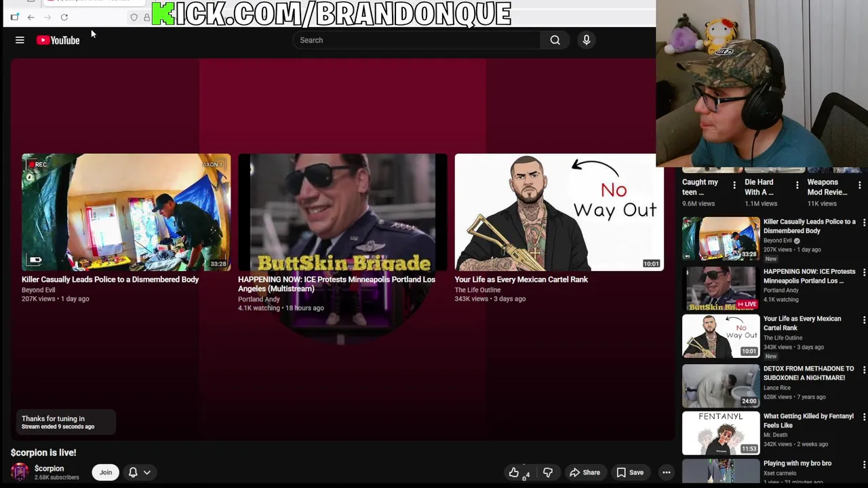The height and width of the screenshot is (488, 868).
Task: Open Mr. Death channel in sidebar
Action: click(776, 435)
